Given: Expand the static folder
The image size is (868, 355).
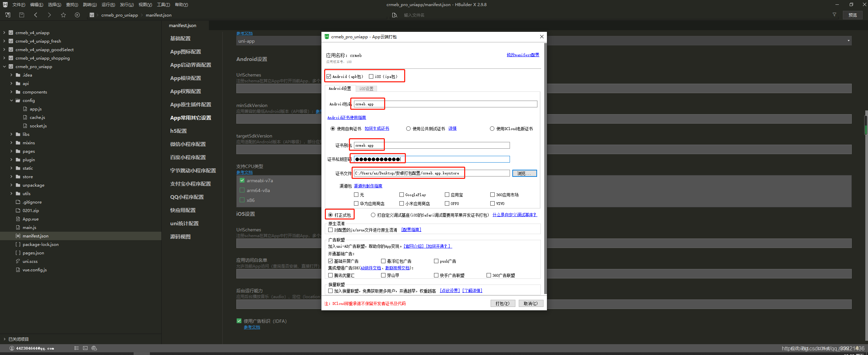Looking at the screenshot, I should click(11, 168).
